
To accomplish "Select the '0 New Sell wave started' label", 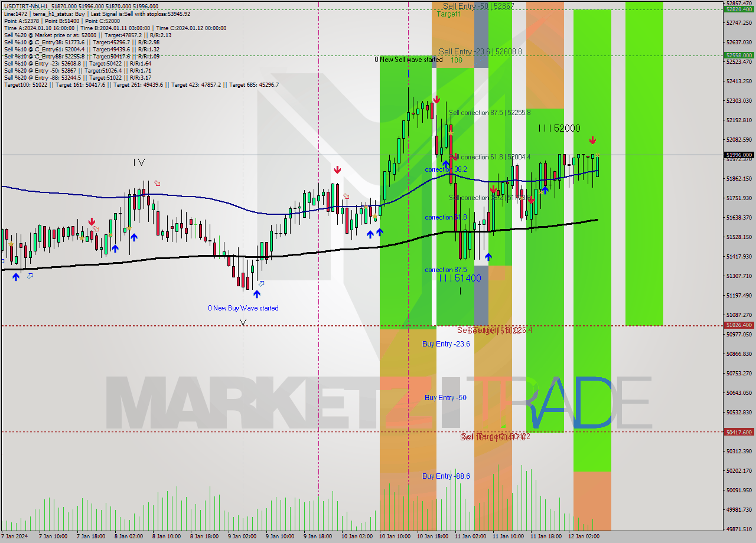I will (409, 60).
